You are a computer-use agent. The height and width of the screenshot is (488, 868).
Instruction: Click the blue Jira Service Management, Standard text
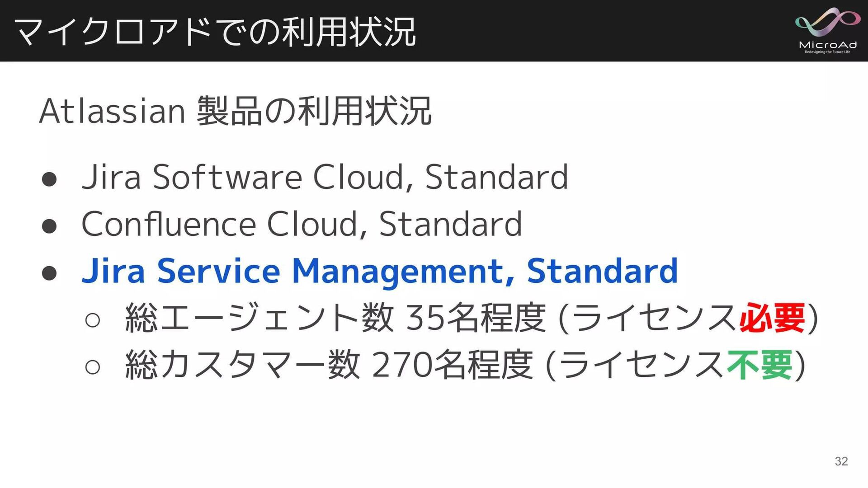380,271
